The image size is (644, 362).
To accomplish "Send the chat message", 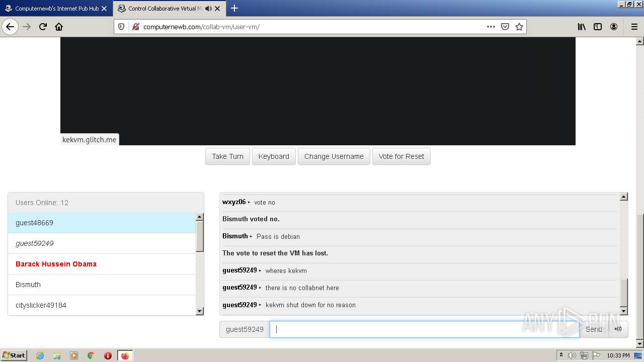I will point(594,329).
